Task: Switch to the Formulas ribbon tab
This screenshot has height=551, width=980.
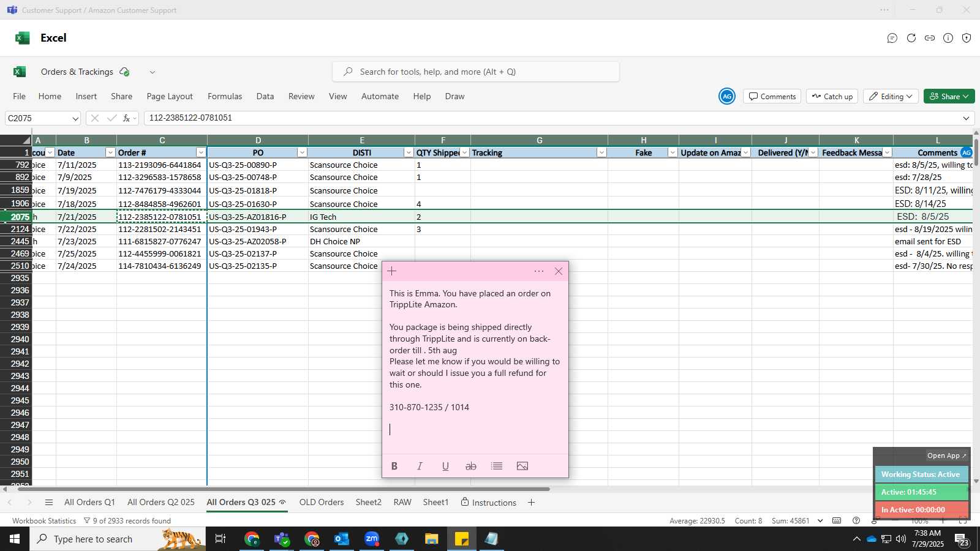Action: click(225, 96)
